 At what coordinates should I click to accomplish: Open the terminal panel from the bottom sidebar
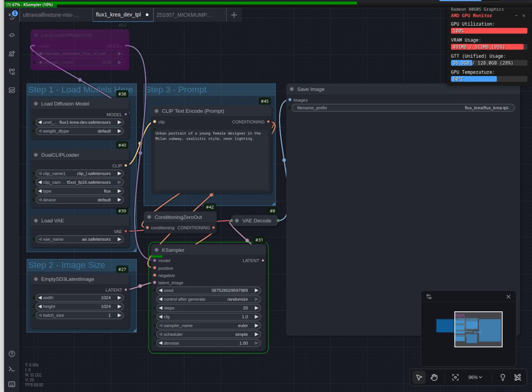click(11, 369)
